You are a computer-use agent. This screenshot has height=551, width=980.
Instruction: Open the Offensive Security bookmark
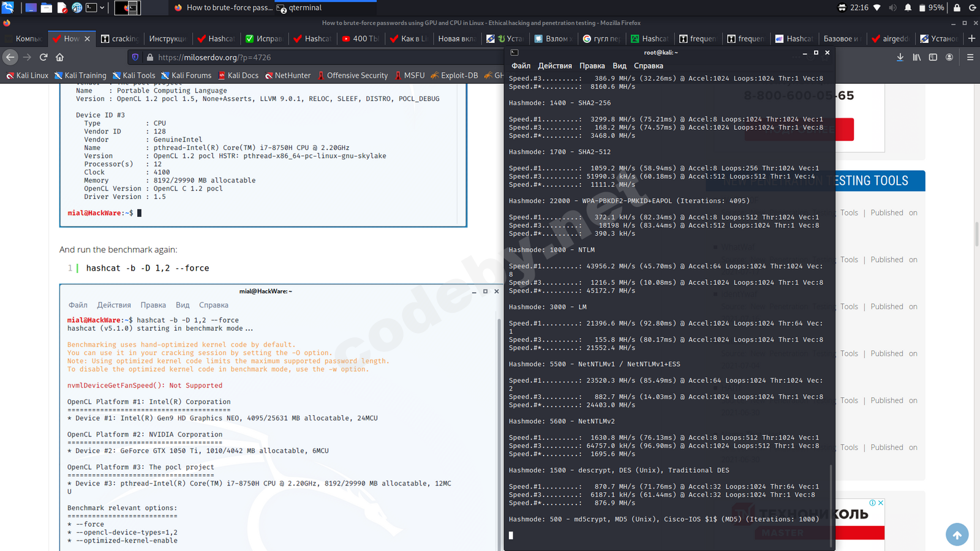click(x=353, y=75)
